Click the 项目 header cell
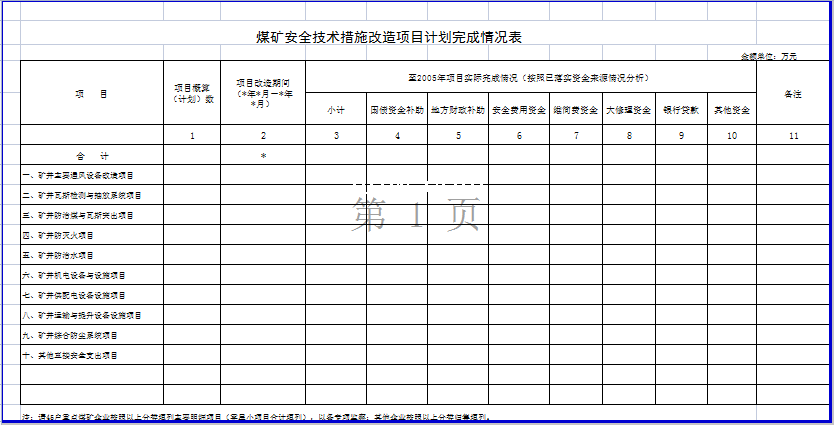Screen dimensions: 834x425 pyautogui.click(x=91, y=93)
